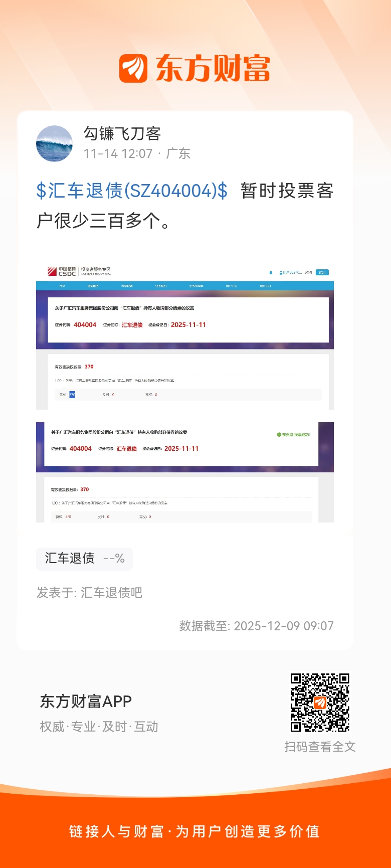This screenshot has height=868, width=391.
Task: Open the 勾镰飞刀客 username profile
Action: tap(122, 133)
